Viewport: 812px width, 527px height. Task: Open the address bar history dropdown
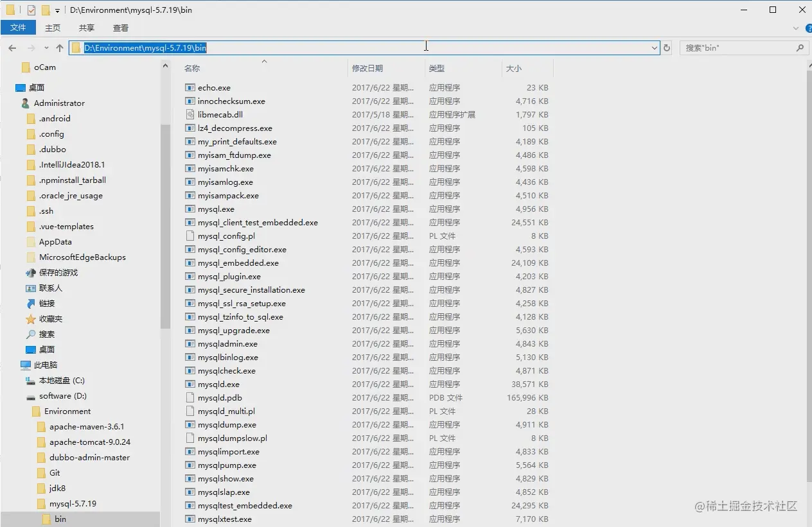pos(655,48)
